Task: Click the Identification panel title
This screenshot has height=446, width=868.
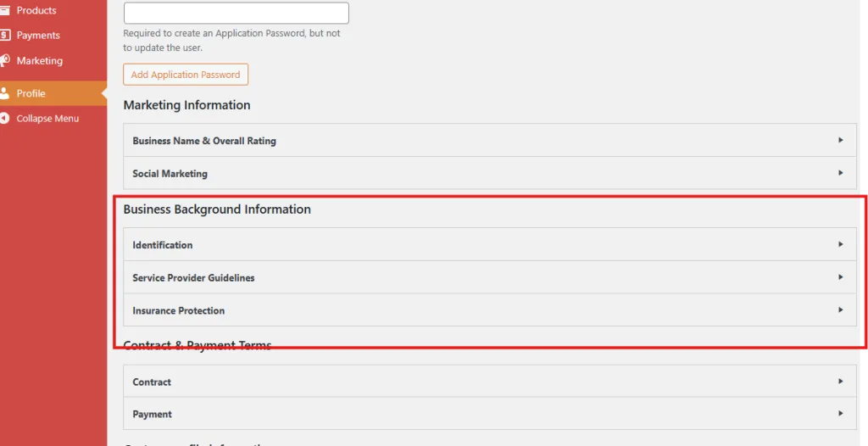Action: point(163,245)
